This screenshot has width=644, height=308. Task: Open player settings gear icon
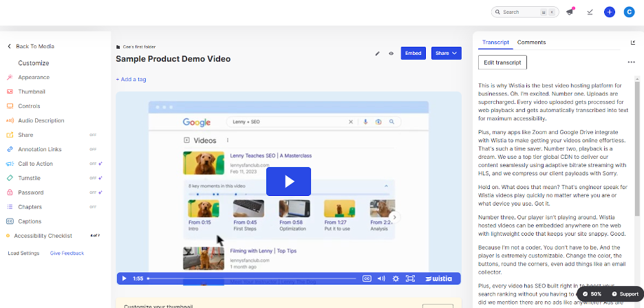[x=396, y=278]
